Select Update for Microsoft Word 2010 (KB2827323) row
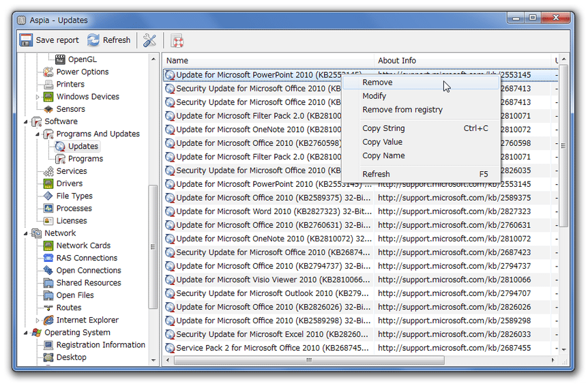Viewport: 588px width, 386px height. point(360,211)
